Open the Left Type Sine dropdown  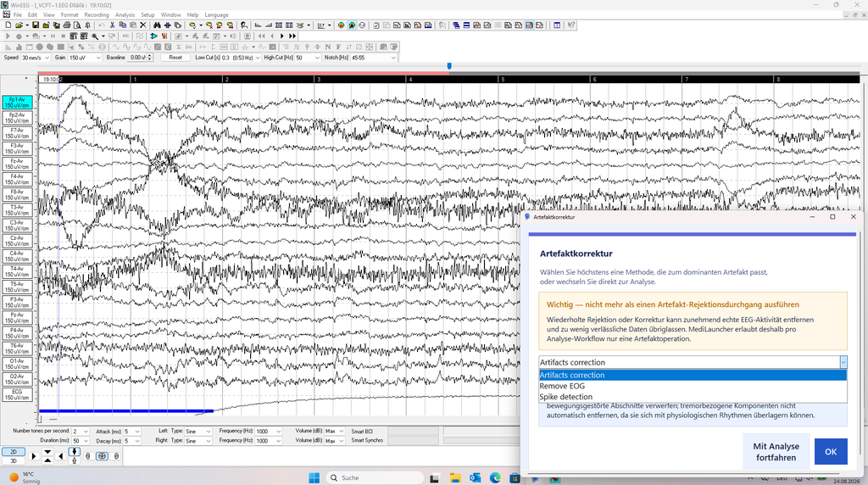coord(209,432)
